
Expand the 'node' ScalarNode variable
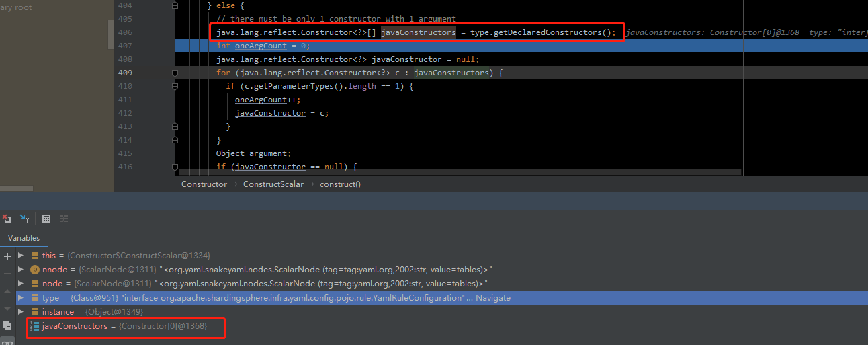[21, 284]
